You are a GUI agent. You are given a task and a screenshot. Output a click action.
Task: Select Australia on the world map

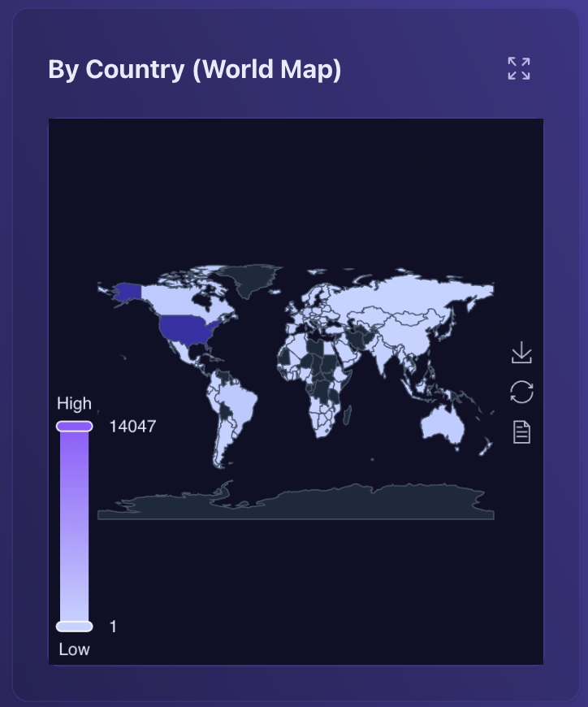[x=442, y=425]
